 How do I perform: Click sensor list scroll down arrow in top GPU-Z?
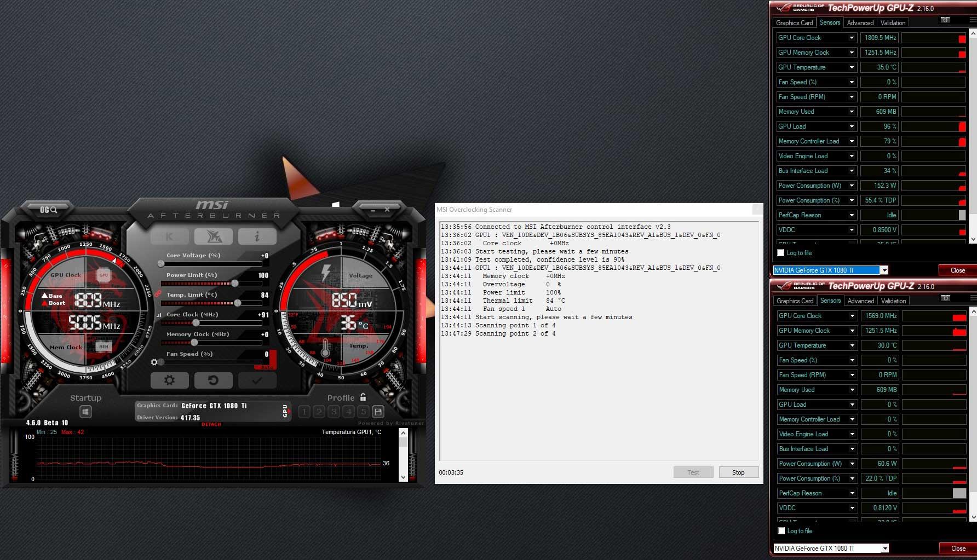coord(973,239)
